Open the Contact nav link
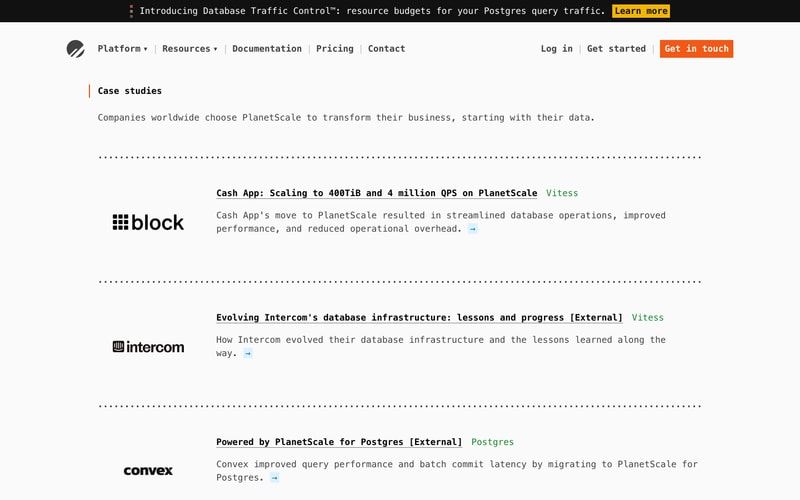The height and width of the screenshot is (500, 800). (x=386, y=49)
